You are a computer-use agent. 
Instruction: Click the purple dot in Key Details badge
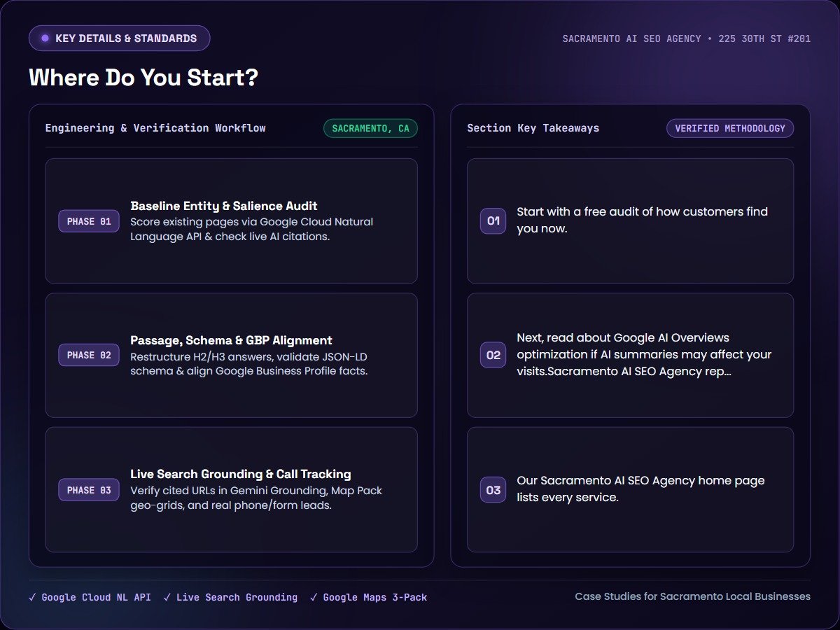tap(45, 38)
